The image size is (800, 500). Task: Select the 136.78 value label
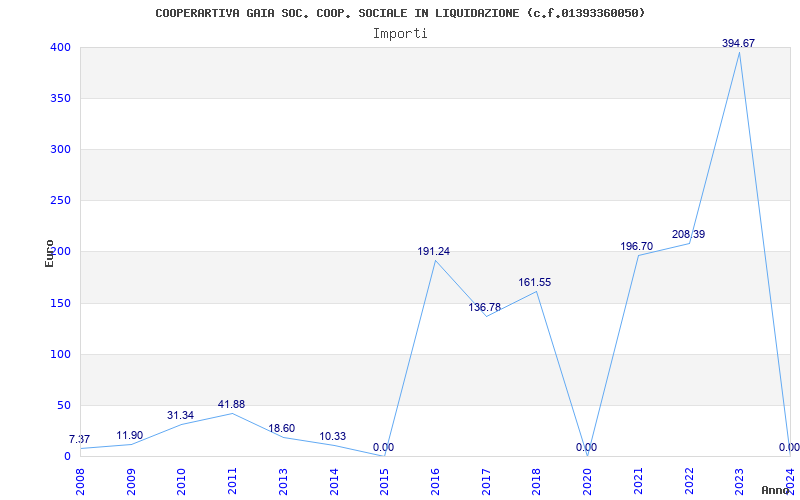[484, 307]
